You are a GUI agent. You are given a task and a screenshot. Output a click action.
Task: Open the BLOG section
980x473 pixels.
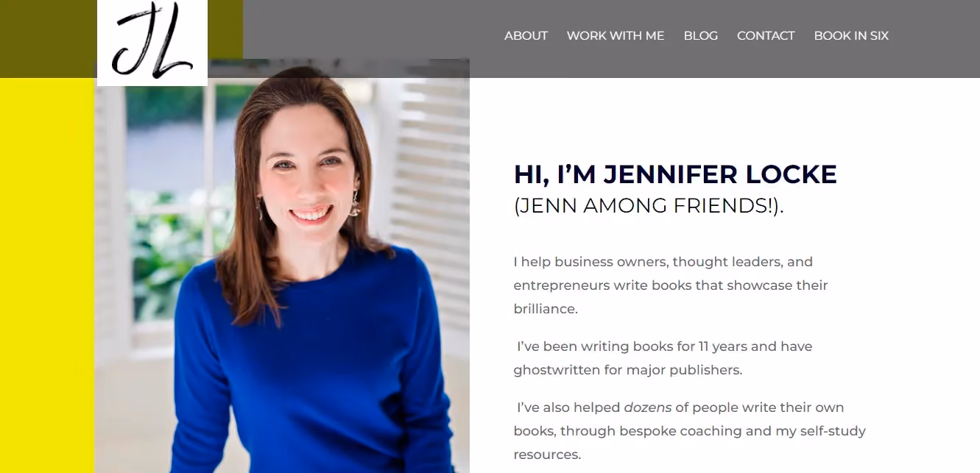700,35
